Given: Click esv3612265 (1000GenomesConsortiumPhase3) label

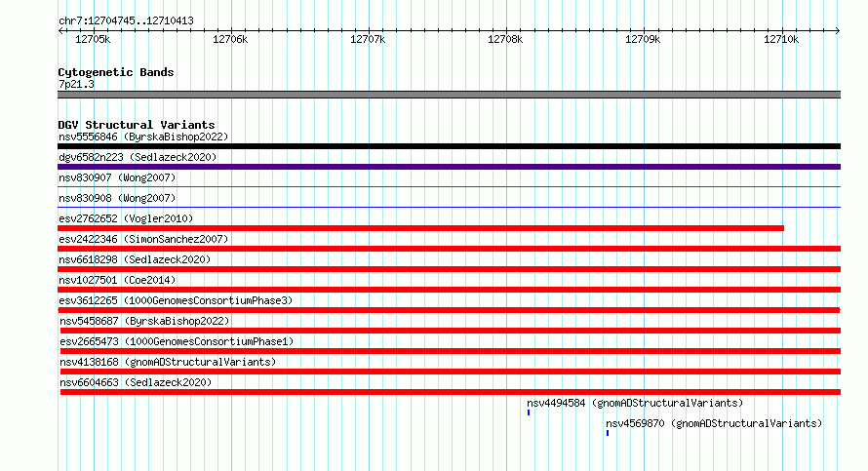Looking at the screenshot, I should click(x=176, y=300).
